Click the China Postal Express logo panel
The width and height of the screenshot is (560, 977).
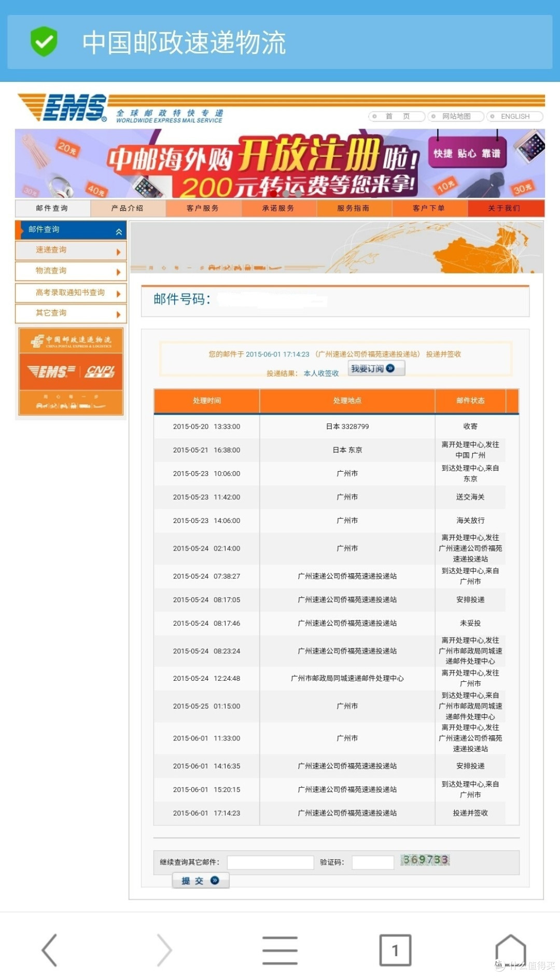(x=71, y=341)
